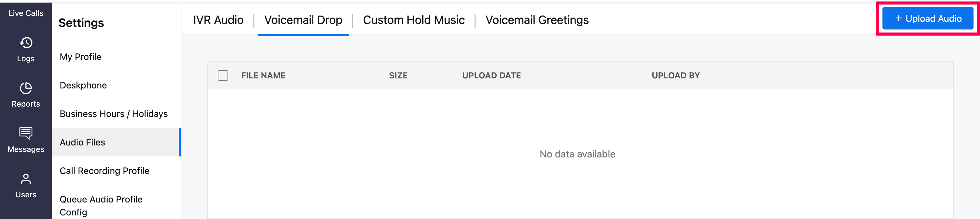Open the Messages chat icon

point(26,133)
